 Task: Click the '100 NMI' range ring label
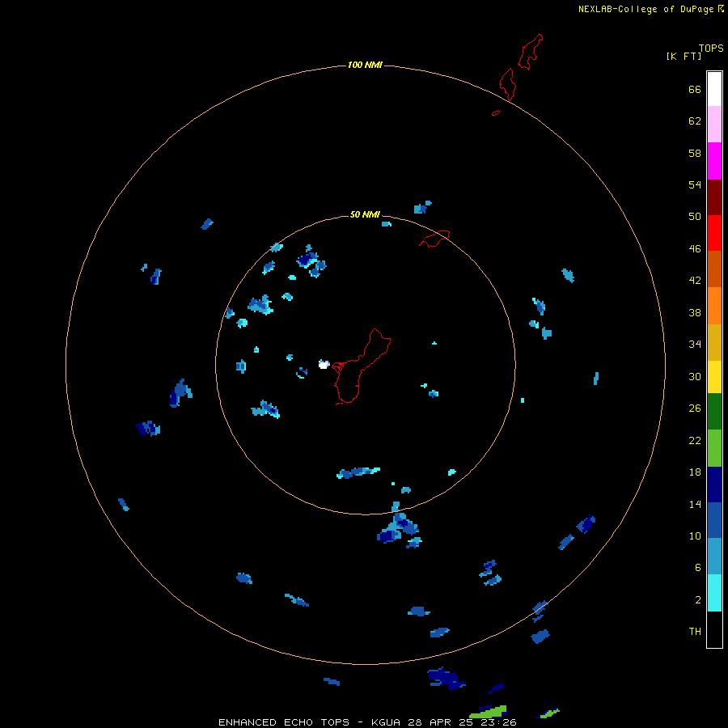click(x=365, y=65)
